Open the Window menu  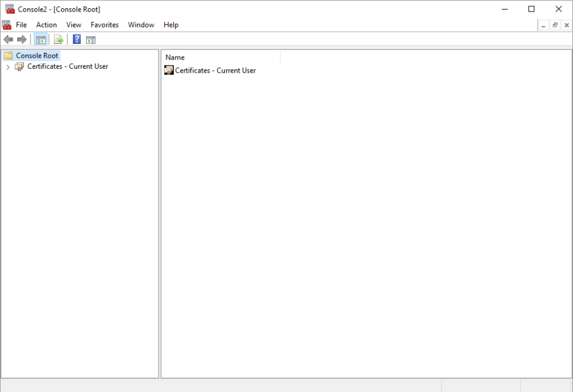click(x=141, y=25)
